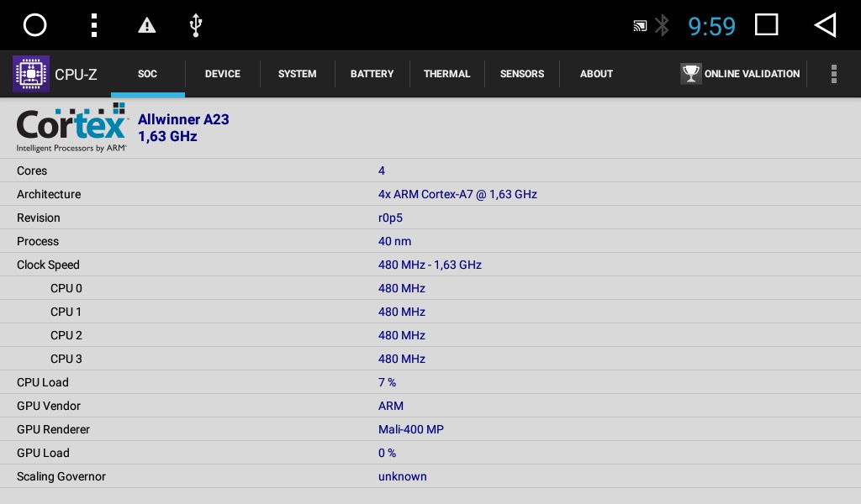
Task: Tap the Mali-400 MP value
Action: point(411,430)
